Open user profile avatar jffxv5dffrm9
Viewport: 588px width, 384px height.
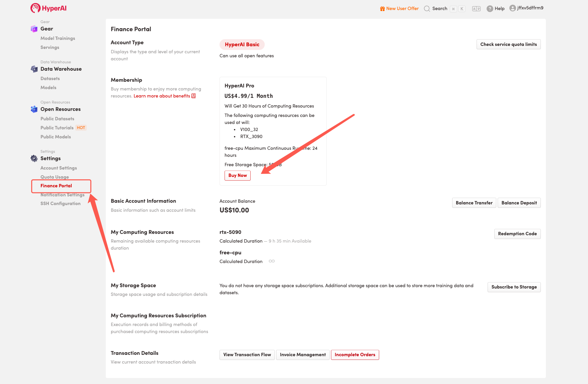pyautogui.click(x=512, y=8)
